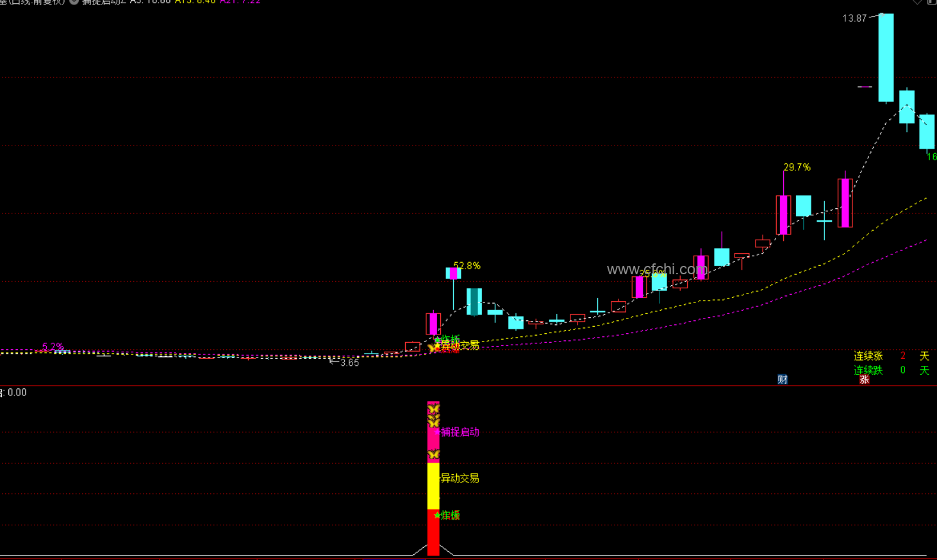Viewport: 937px width, 560px height.
Task: Click the butterfly icon just above yellow segment
Action: (x=433, y=455)
